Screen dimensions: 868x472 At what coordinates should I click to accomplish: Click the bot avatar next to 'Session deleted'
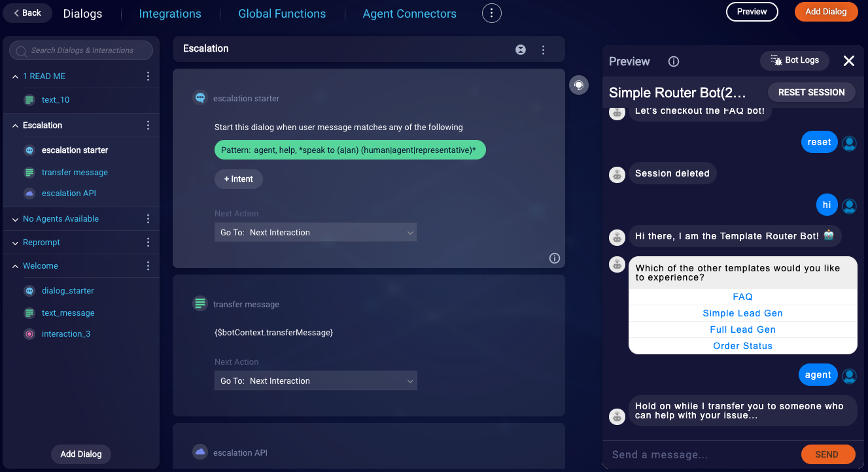click(617, 175)
